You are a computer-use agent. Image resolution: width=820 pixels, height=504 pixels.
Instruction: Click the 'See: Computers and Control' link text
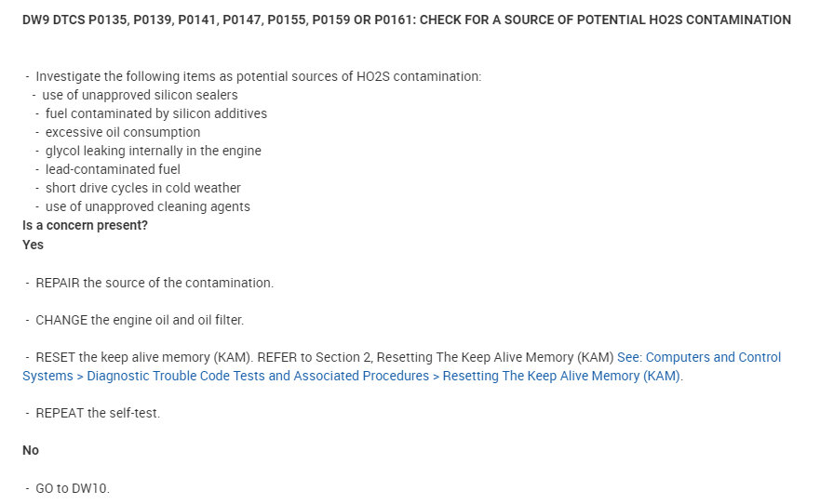tap(698, 357)
